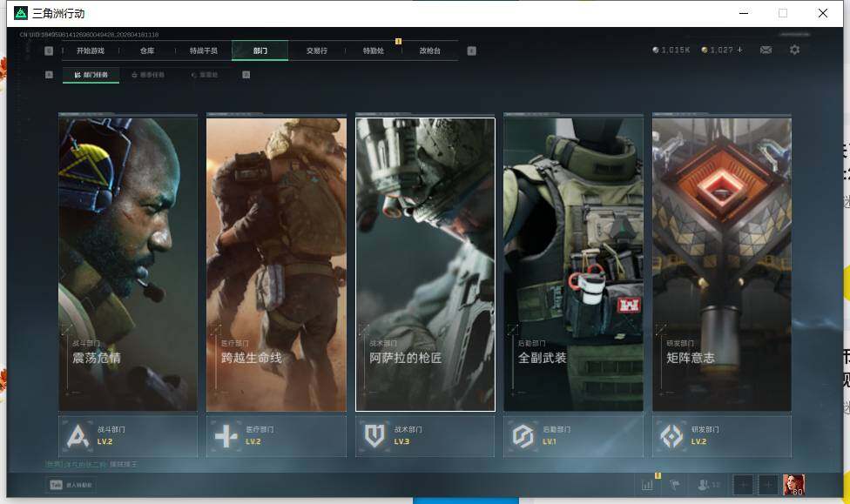Open the statistics bar chart icon
Viewport: 850px width, 504px height.
click(x=647, y=485)
